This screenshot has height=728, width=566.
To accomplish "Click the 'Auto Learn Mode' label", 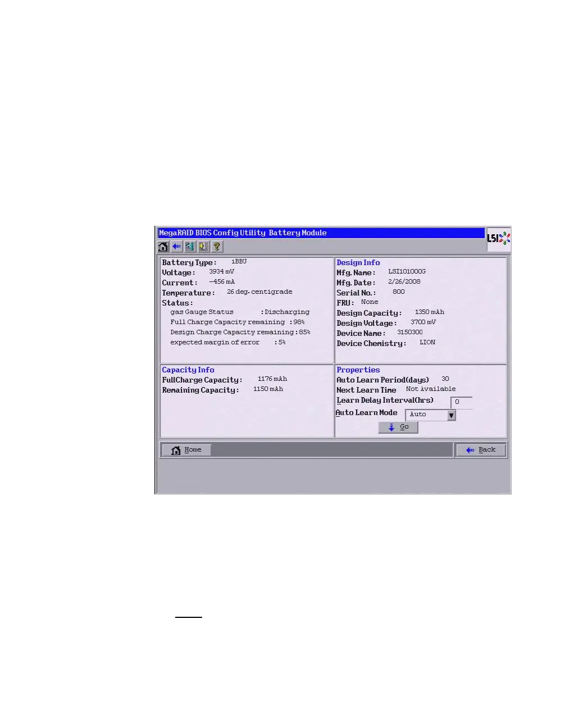I will [x=367, y=413].
